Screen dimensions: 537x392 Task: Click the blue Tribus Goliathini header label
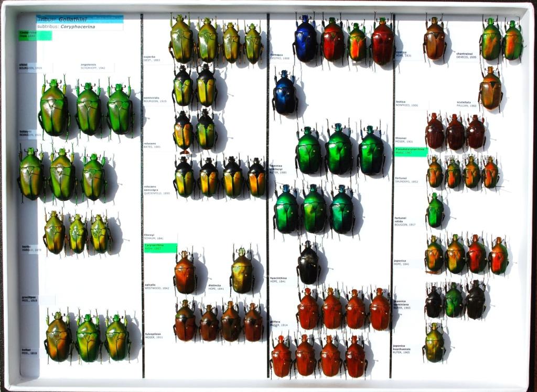click(80, 19)
